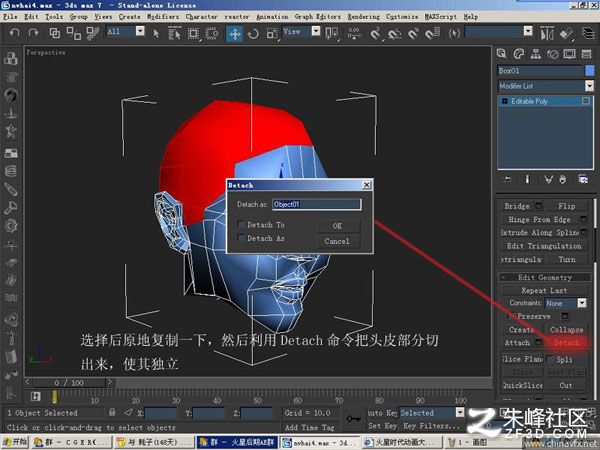Open Select by Name list icon

174,33
